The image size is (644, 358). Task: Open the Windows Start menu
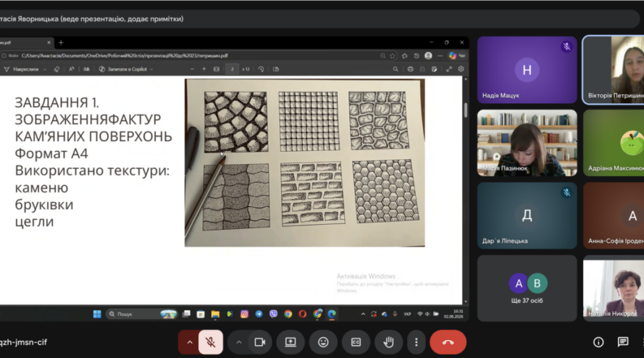click(97, 314)
